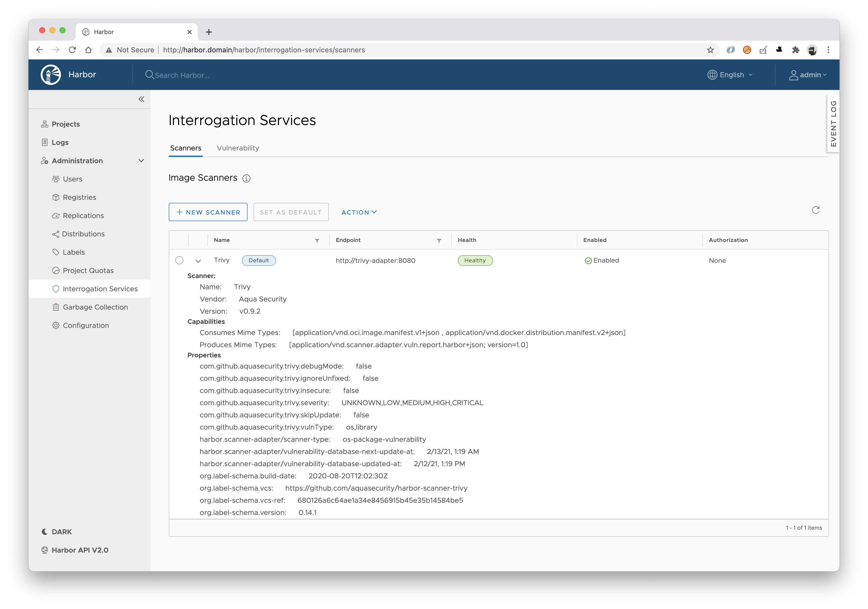868x609 pixels.
Task: Select the Trivy scanner radio button
Action: click(179, 260)
